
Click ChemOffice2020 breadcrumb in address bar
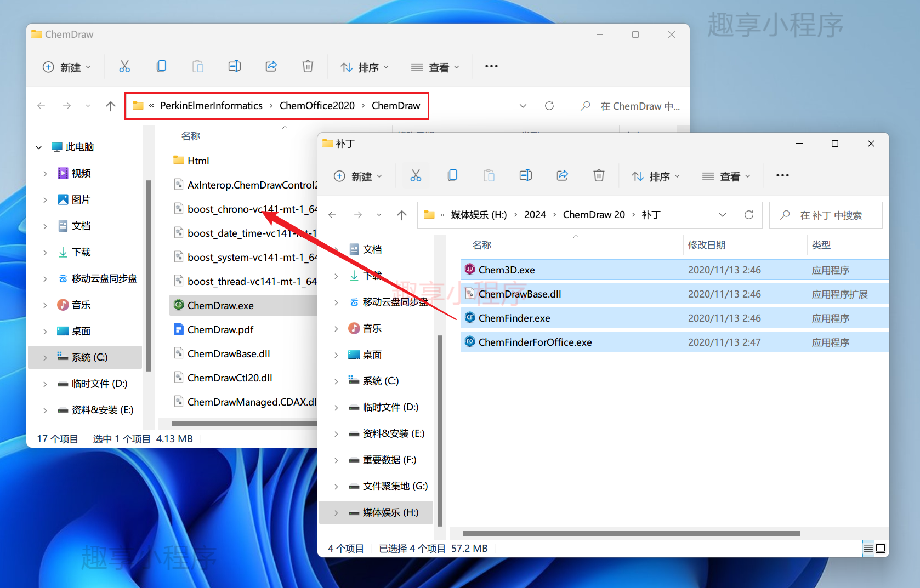click(x=317, y=106)
